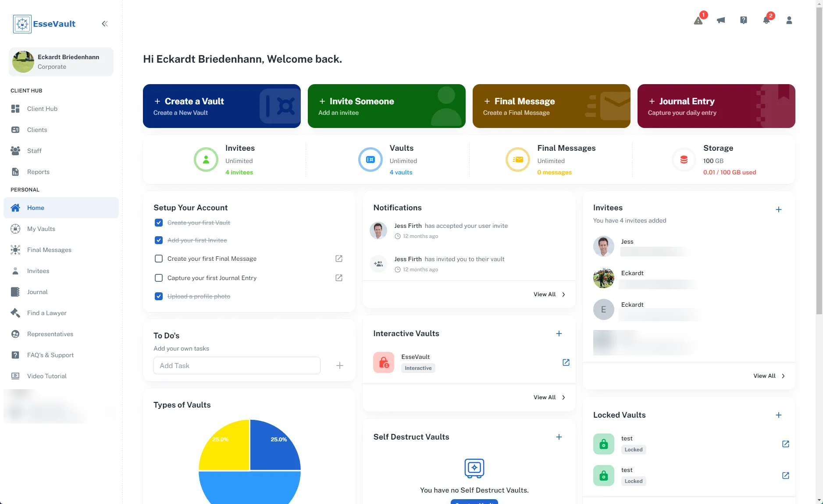Open Staff in sidebar
The image size is (823, 504).
[x=61, y=151]
